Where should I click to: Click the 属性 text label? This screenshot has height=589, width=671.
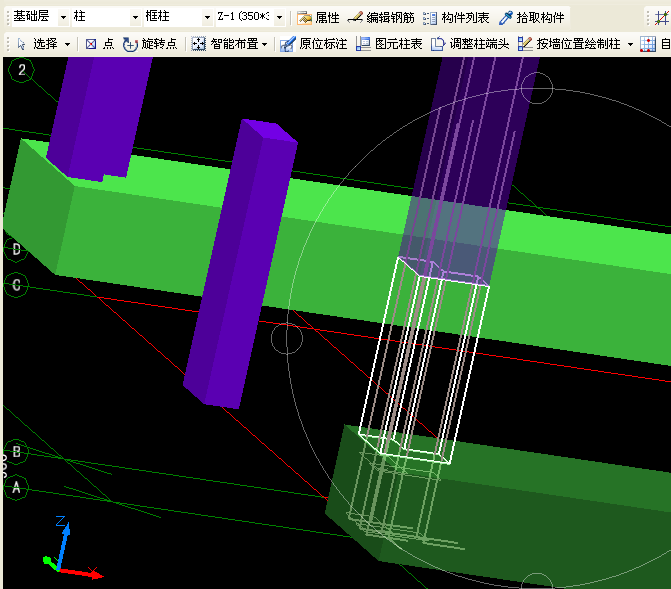(x=327, y=18)
